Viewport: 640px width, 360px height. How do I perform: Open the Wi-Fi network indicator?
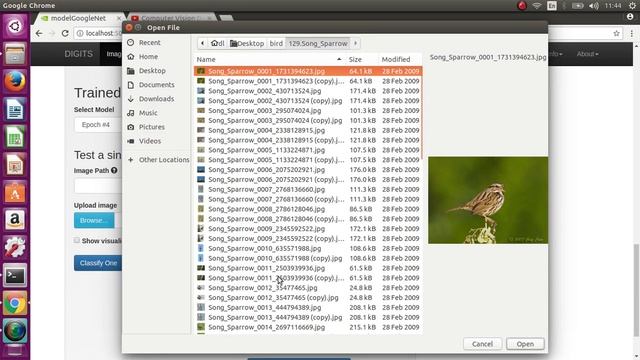pyautogui.click(x=537, y=6)
